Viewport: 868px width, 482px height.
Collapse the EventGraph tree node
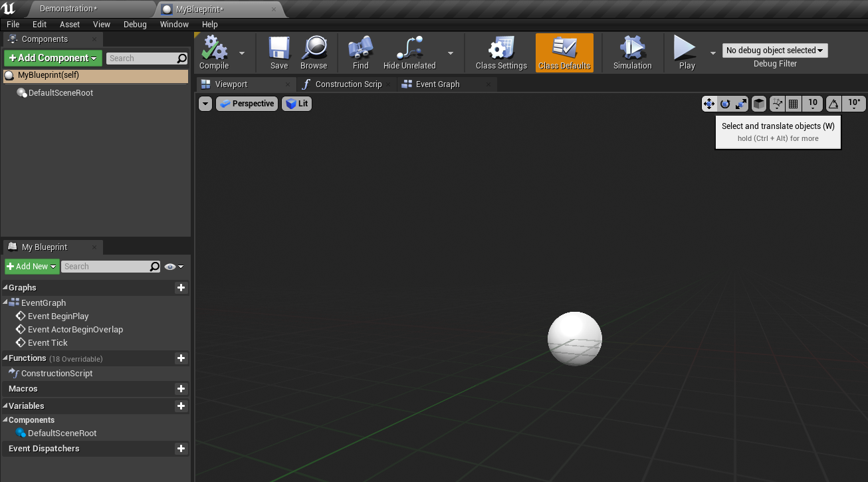pos(5,302)
